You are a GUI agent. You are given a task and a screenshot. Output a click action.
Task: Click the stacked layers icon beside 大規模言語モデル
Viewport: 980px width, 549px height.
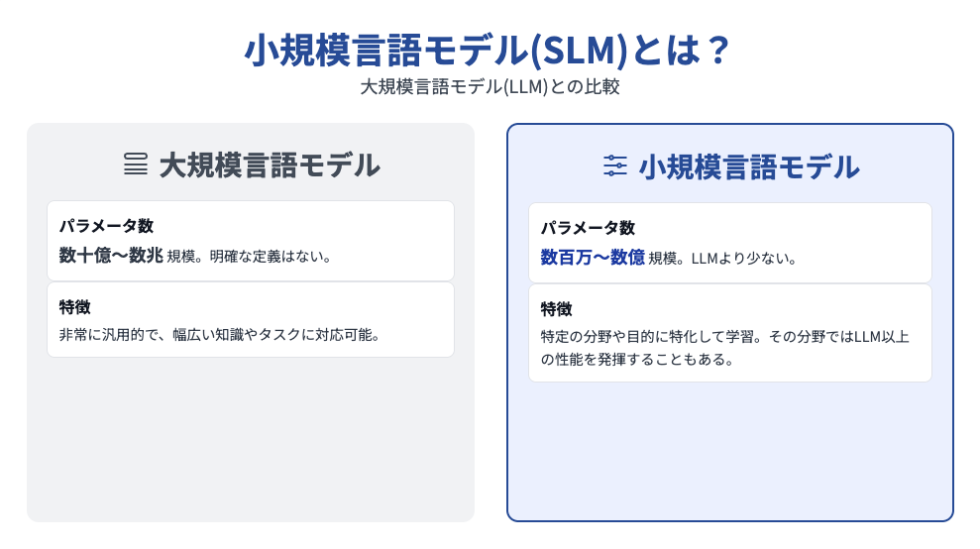(x=136, y=165)
